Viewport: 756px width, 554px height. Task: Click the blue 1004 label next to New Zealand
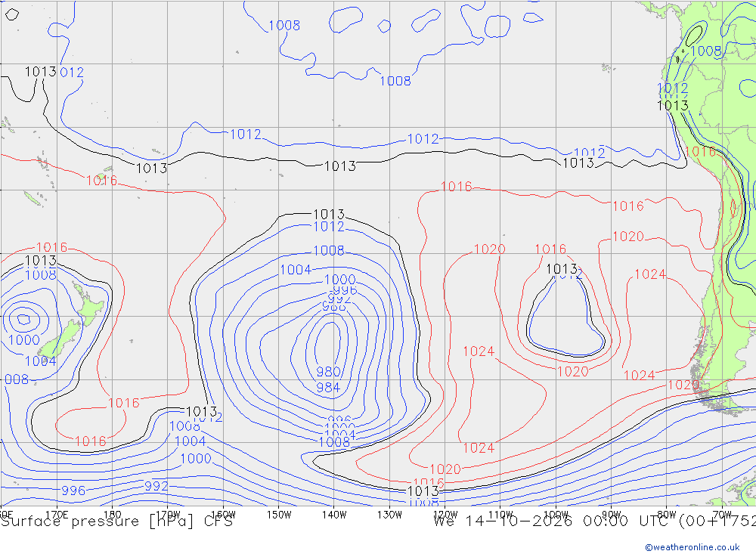point(41,361)
